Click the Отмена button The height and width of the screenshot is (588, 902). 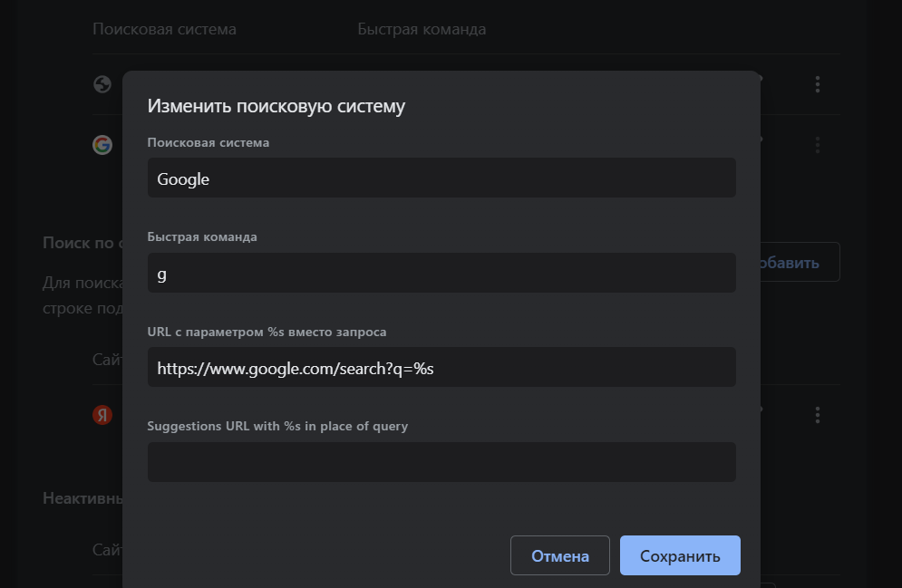click(559, 555)
